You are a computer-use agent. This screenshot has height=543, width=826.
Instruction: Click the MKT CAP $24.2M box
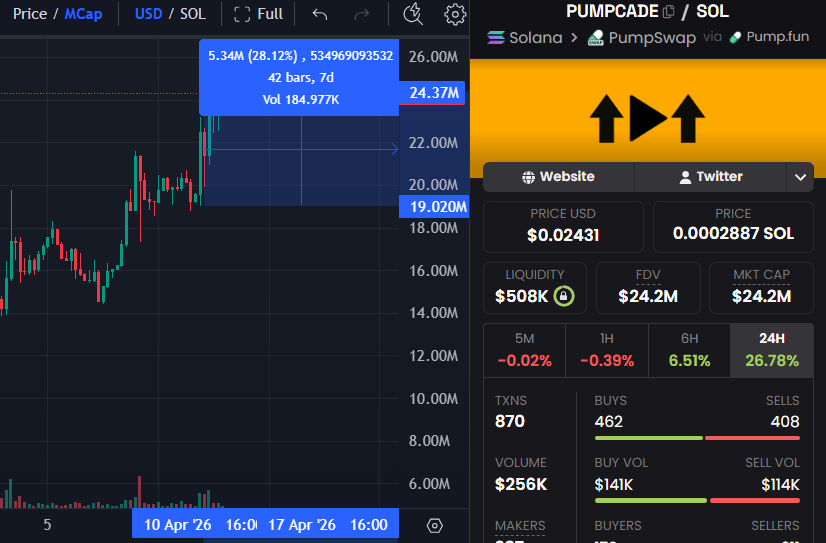[x=761, y=288]
